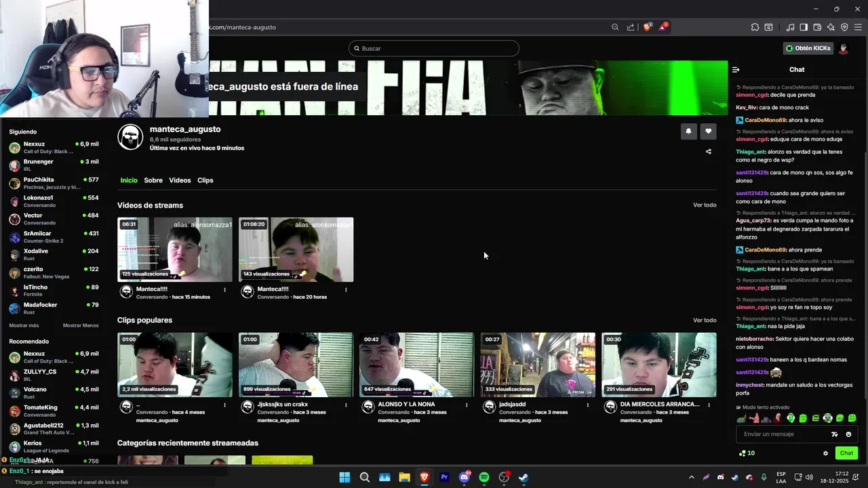Open chat settings gear icon
Viewport: 868px width, 488px height.
tap(825, 453)
